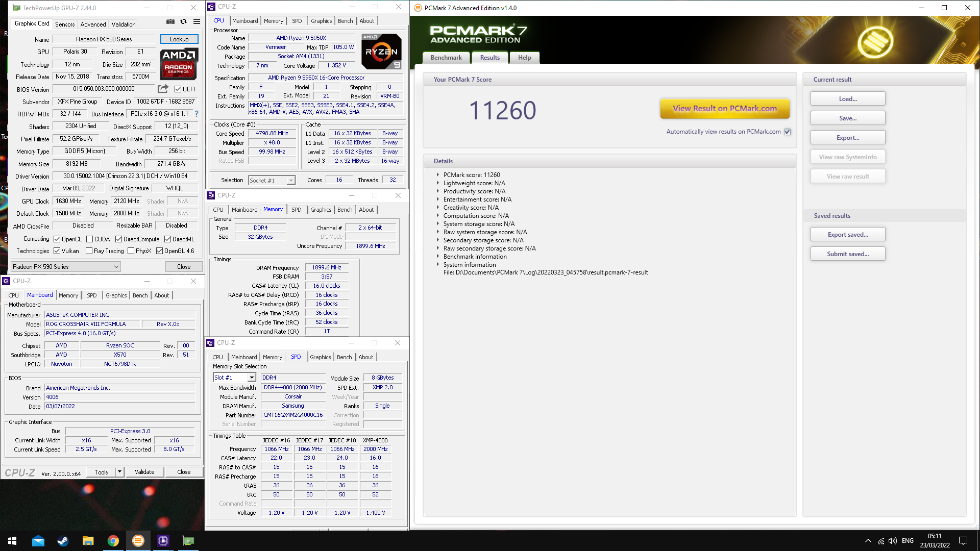Switch to the GPU-Z Sensors tab
The image size is (980, 551).
click(65, 24)
